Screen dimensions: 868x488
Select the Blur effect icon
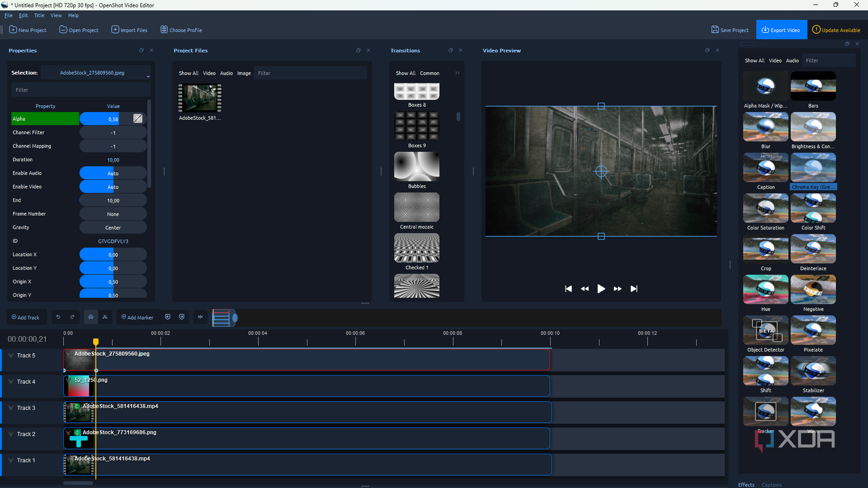pos(765,126)
